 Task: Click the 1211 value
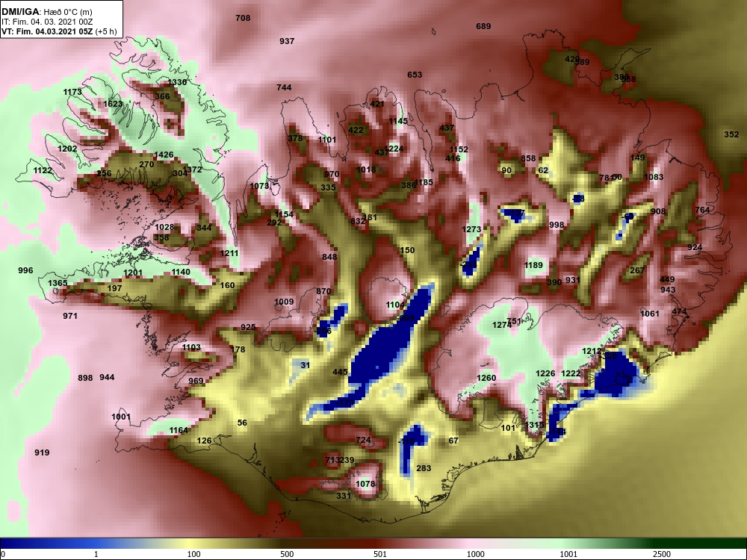coord(229,253)
